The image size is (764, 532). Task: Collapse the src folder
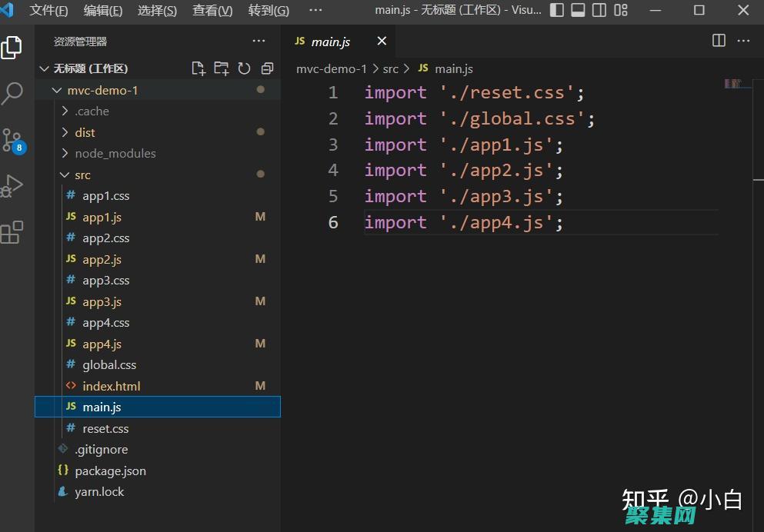82,175
